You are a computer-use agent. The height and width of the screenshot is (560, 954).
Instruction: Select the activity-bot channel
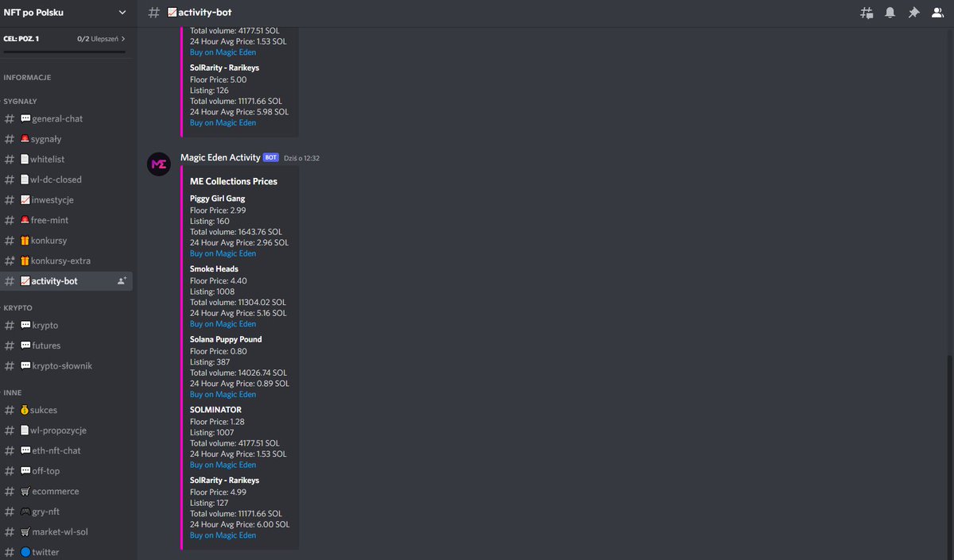(x=67, y=281)
